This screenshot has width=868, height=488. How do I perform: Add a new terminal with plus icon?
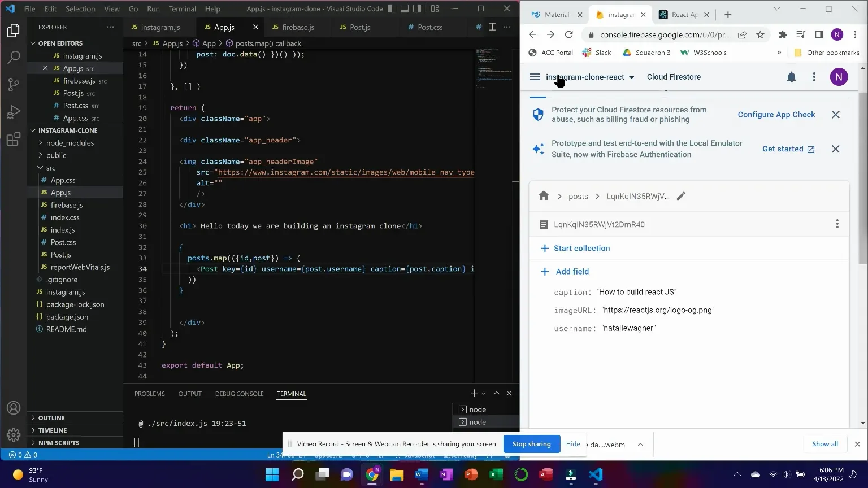(474, 393)
